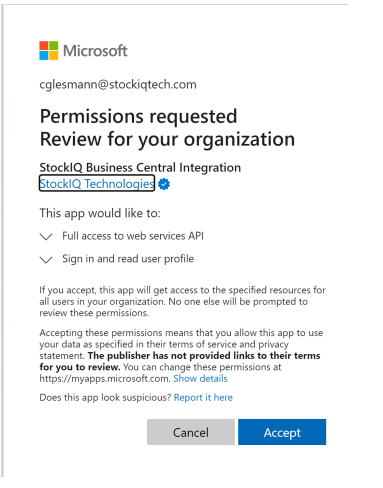Click the cglesmann@stockiqtech.com account email

tap(118, 85)
